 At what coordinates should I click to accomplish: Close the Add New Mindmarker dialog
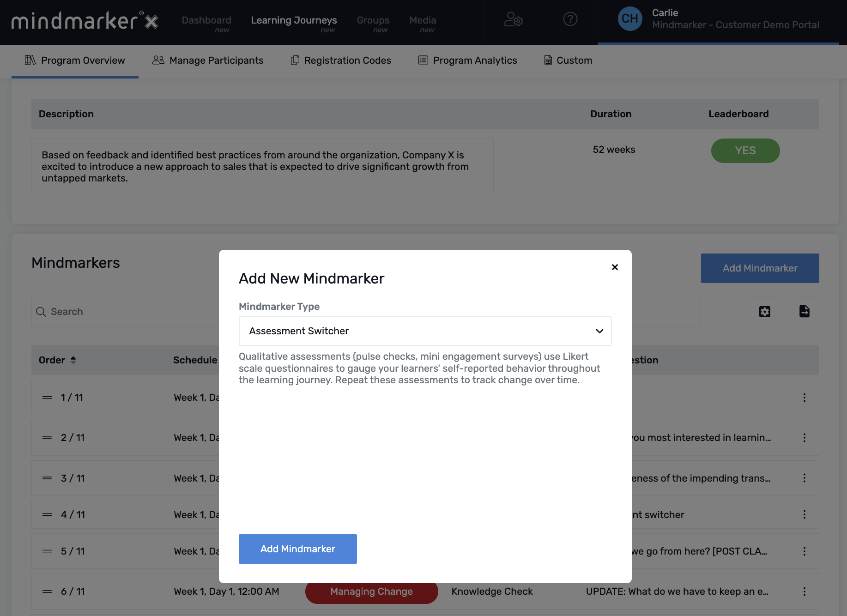[x=615, y=267]
